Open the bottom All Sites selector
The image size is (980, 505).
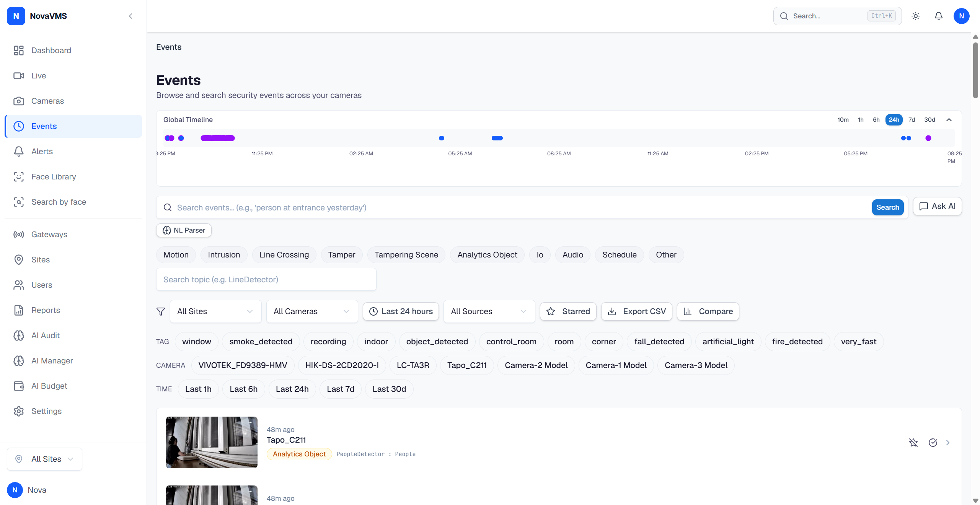[44, 459]
